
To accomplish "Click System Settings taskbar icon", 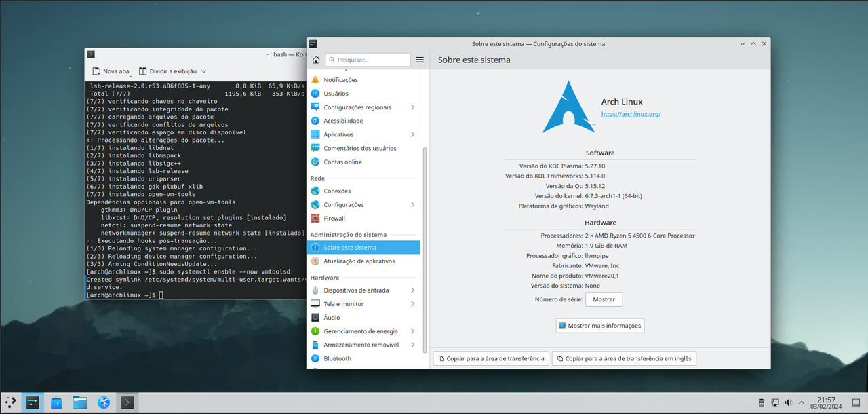I will tap(33, 402).
